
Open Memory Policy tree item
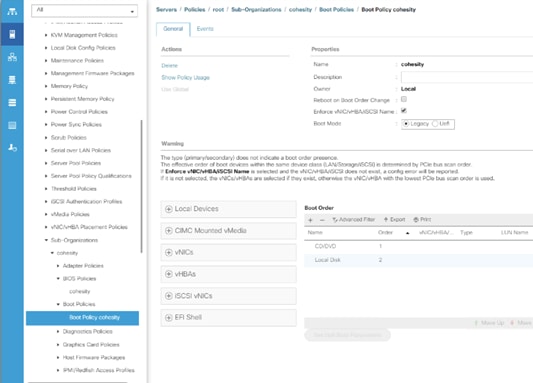click(69, 86)
